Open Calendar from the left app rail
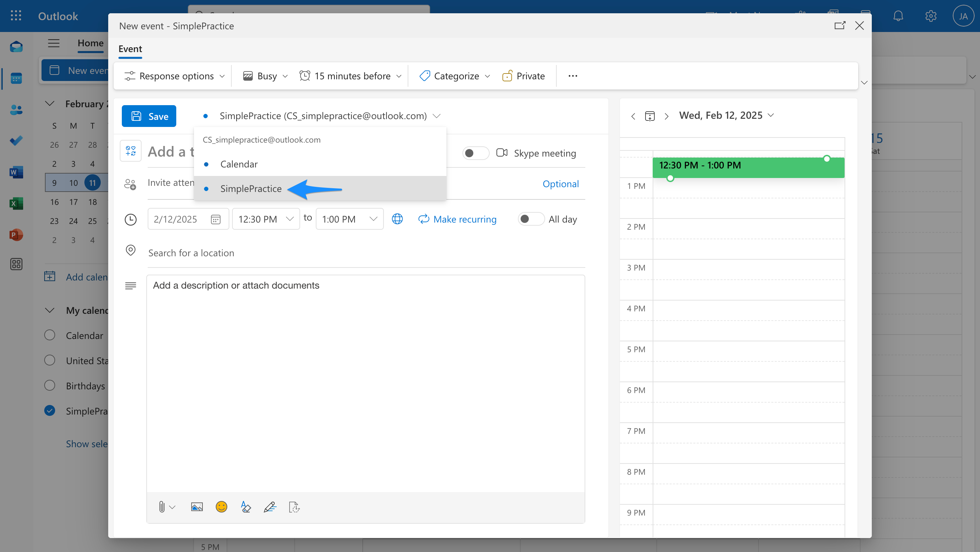This screenshot has height=552, width=980. (x=16, y=78)
